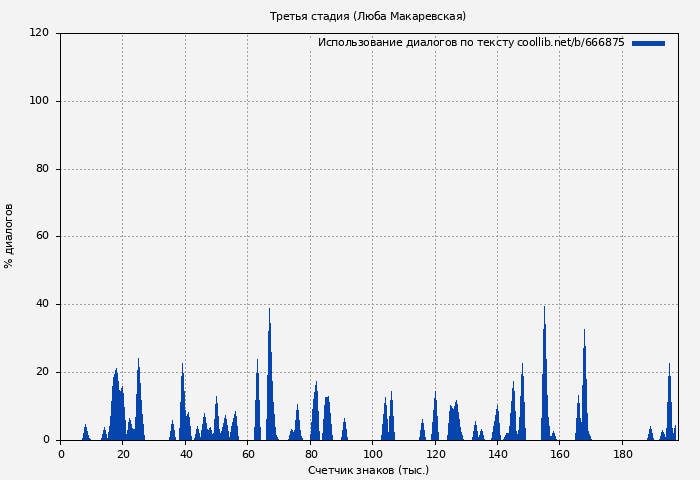700x480 pixels.
Task: Click the 180 tick label on x-axis
Action: (623, 454)
